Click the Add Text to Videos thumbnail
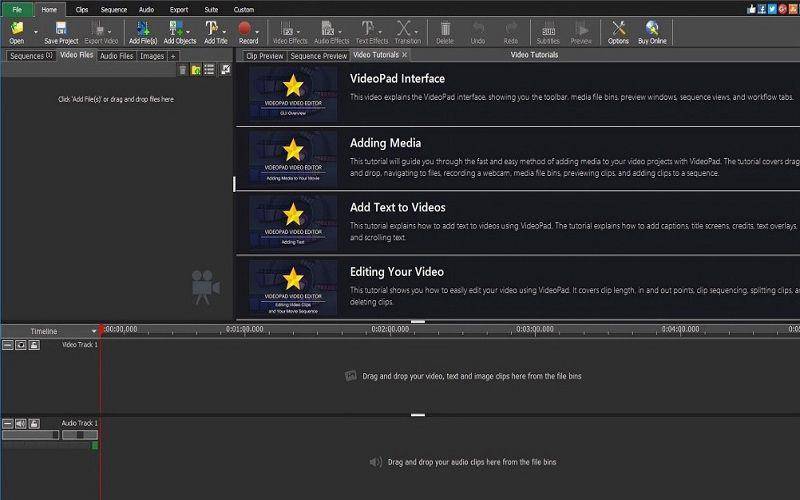Image resolution: width=800 pixels, height=500 pixels. (x=293, y=223)
